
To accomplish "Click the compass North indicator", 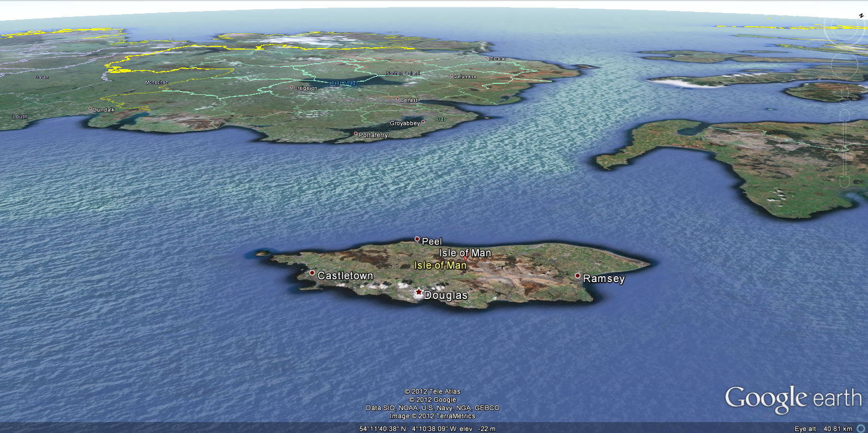I will (861, 15).
